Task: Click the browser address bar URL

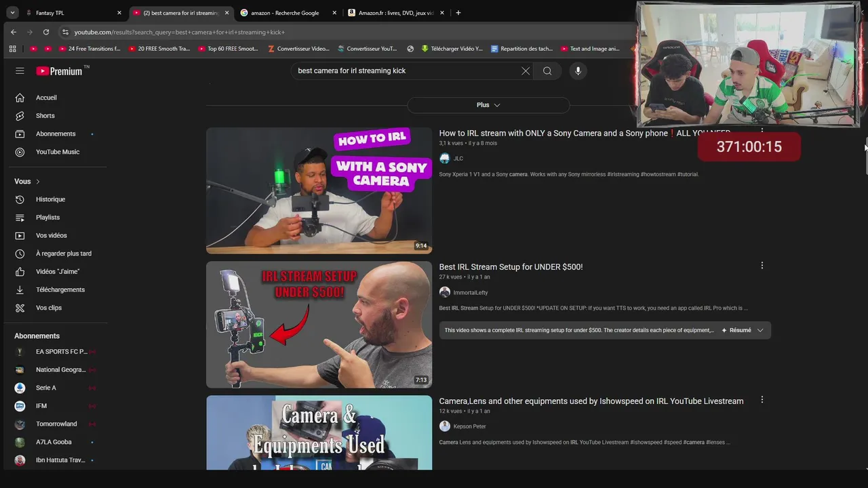Action: (x=180, y=32)
